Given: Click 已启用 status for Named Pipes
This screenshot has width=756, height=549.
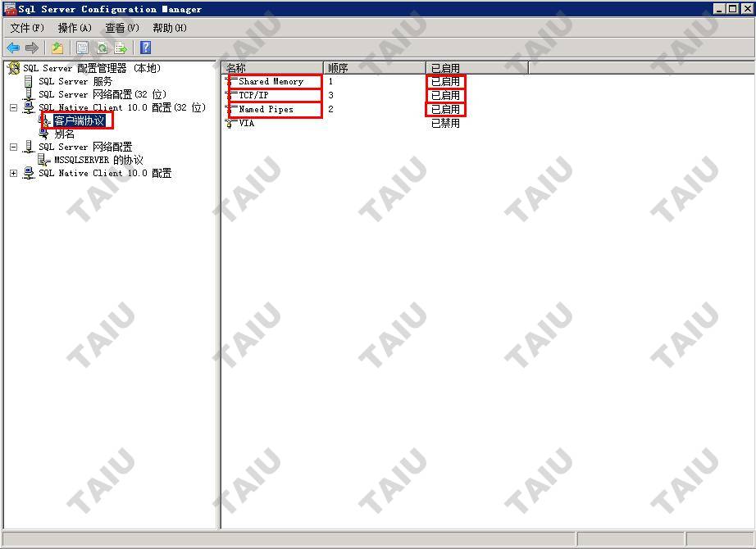Looking at the screenshot, I should click(445, 110).
